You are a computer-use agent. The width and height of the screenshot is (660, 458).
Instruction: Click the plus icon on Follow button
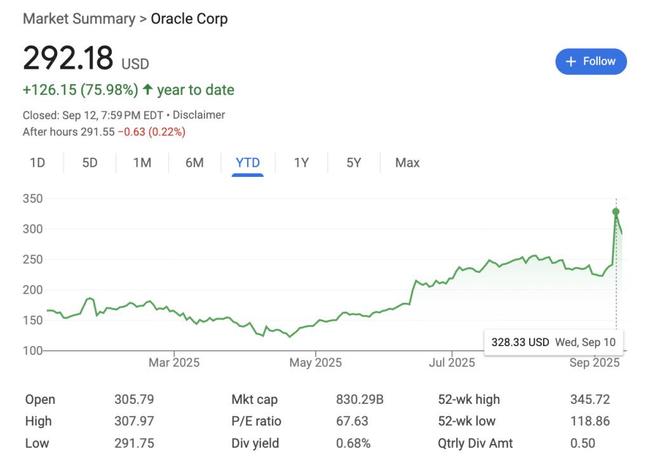pos(571,61)
